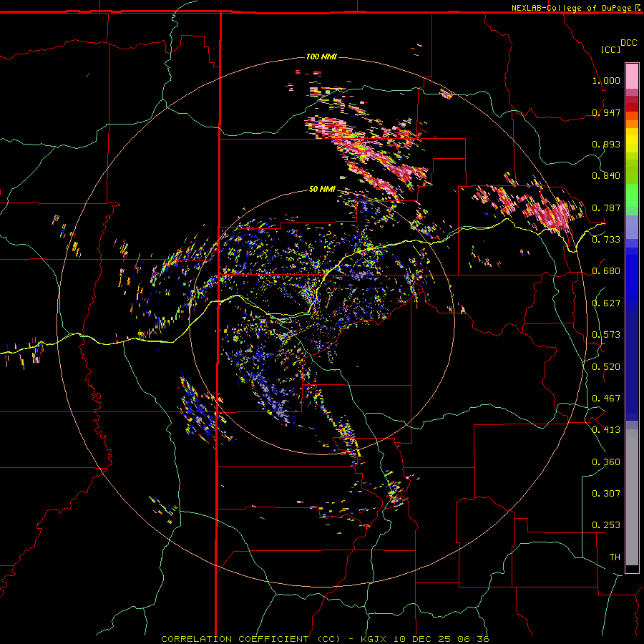Click the CORRELATION COEFFICIENT (CC) title text
Image resolution: width=644 pixels, height=644 pixels.
[x=250, y=639]
